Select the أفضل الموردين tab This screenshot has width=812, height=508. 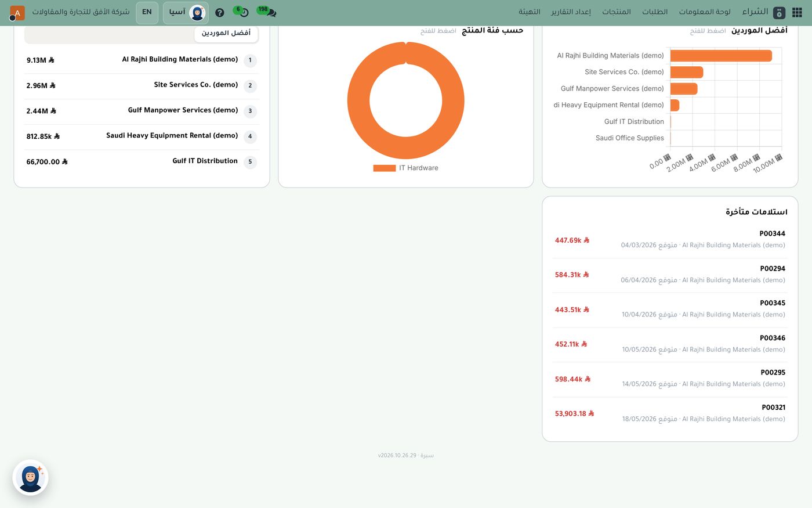[226, 33]
